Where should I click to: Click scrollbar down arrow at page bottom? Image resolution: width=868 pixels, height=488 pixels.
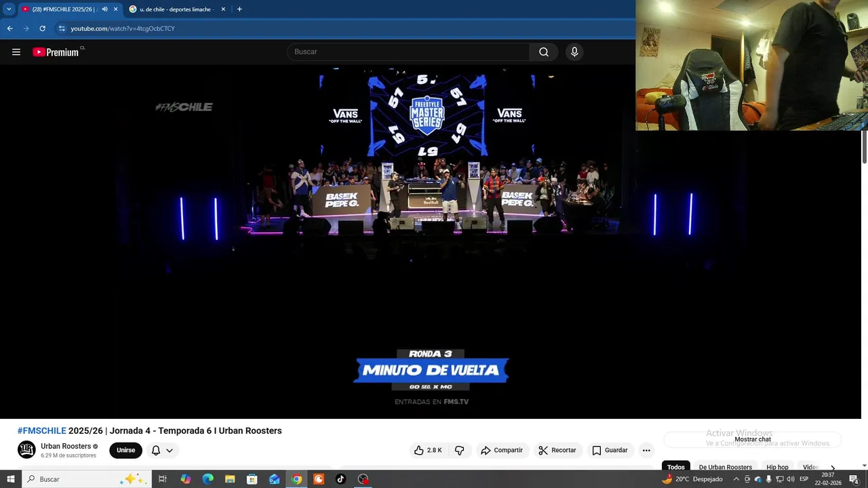[x=864, y=466]
